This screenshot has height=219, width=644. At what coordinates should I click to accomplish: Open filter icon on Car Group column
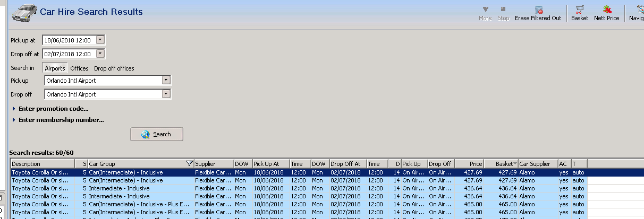[x=189, y=164]
